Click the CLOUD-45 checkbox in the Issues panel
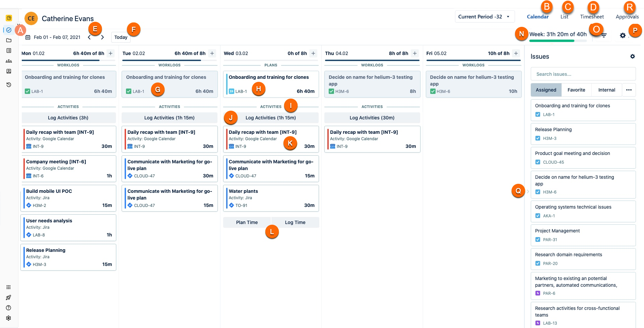 (538, 162)
